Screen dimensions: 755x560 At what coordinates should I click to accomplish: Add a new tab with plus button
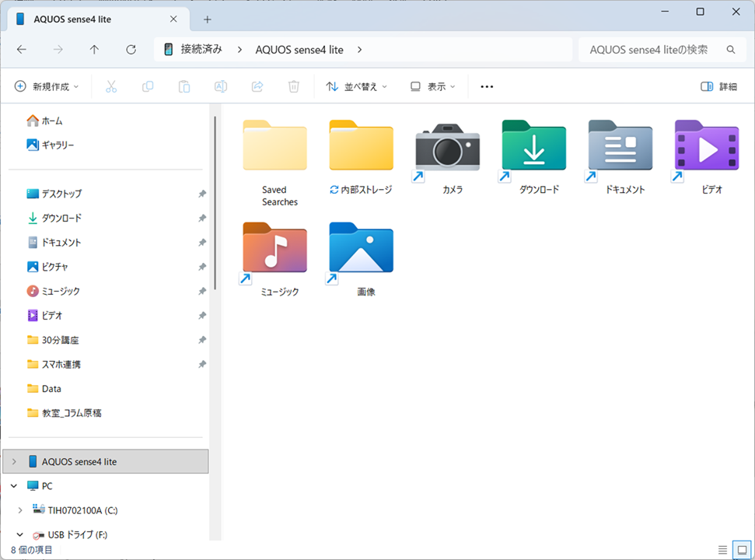pos(207,19)
